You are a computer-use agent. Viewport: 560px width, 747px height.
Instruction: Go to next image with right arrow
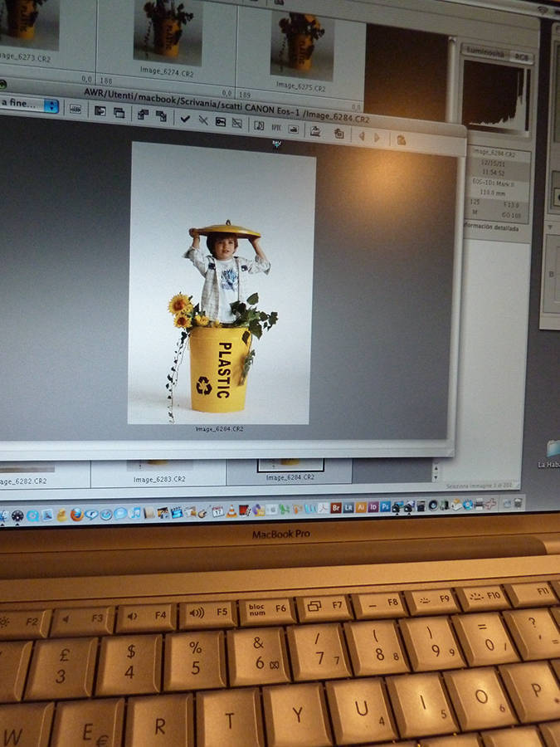coord(377,138)
